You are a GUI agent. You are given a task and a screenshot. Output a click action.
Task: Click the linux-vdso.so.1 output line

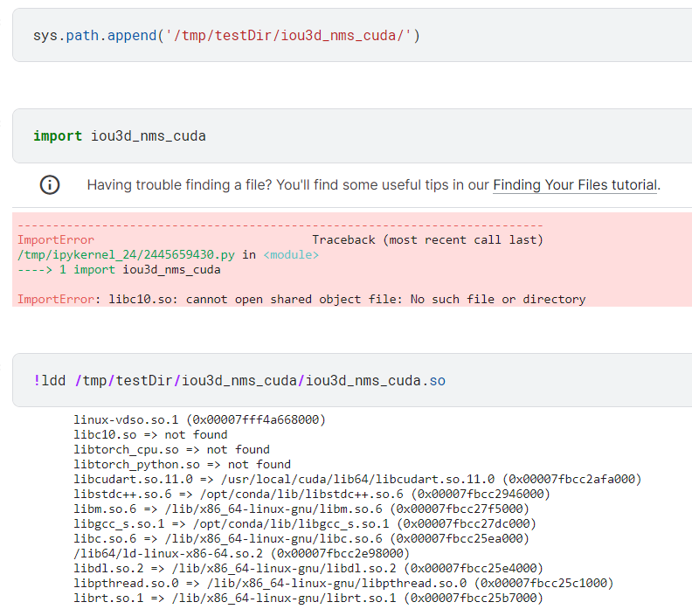(x=199, y=419)
